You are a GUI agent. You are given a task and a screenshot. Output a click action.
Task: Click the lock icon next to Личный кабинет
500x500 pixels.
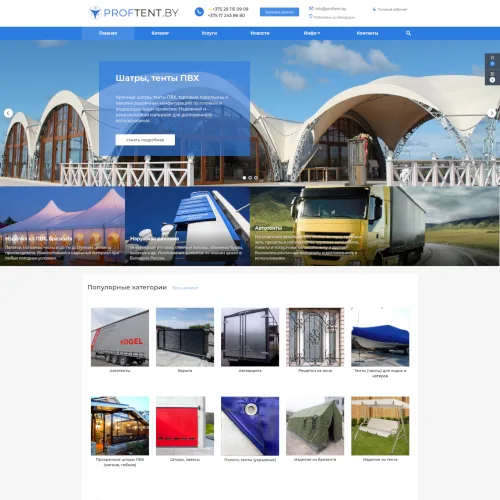click(x=374, y=9)
